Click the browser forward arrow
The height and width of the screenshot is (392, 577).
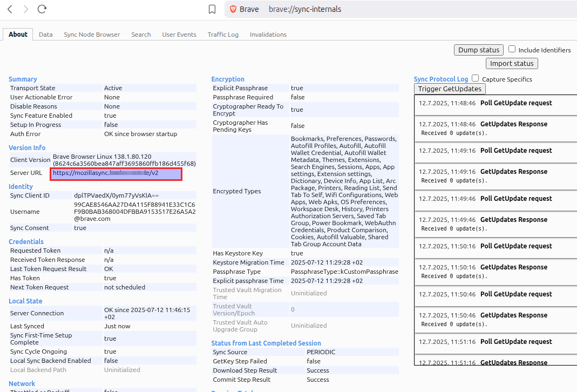click(25, 9)
